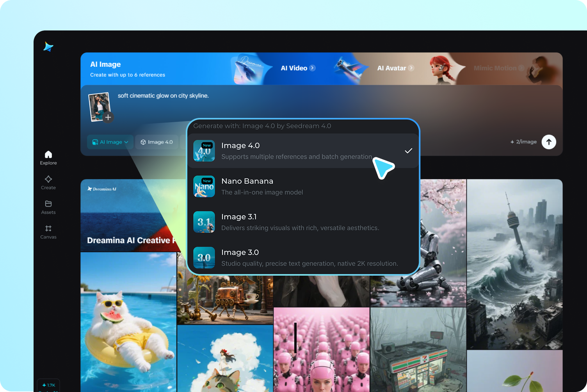
Task: Open the girl riding cat in clouds image
Action: click(x=225, y=358)
